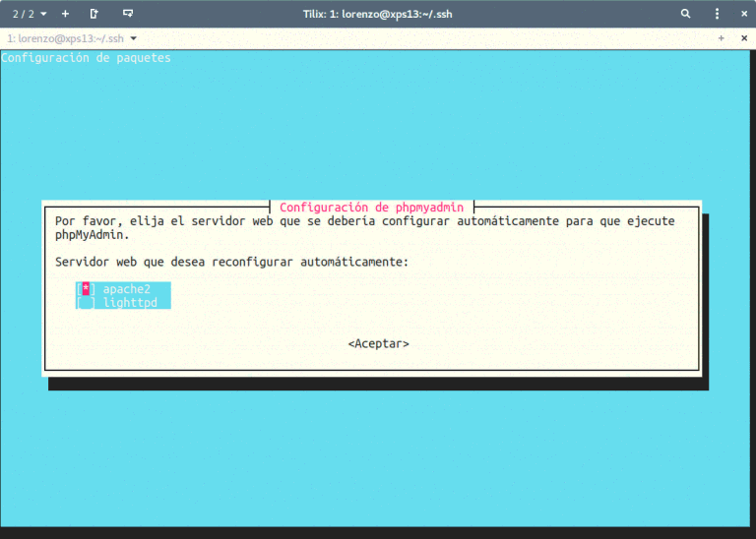Uncheck the apache2 checkbox

click(86, 289)
